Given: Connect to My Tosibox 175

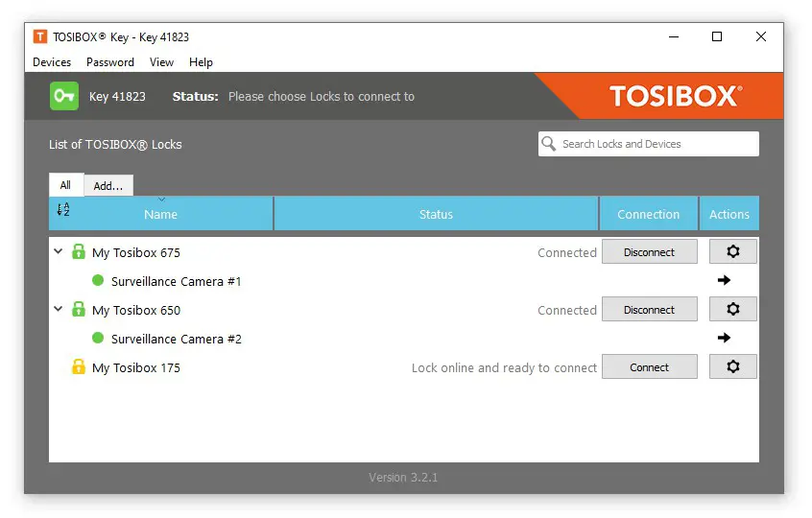Looking at the screenshot, I should pyautogui.click(x=650, y=366).
